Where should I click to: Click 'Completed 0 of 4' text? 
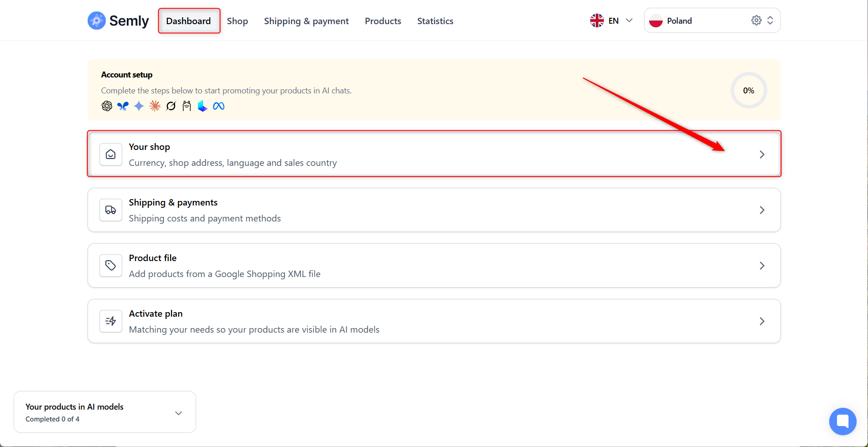click(52, 419)
